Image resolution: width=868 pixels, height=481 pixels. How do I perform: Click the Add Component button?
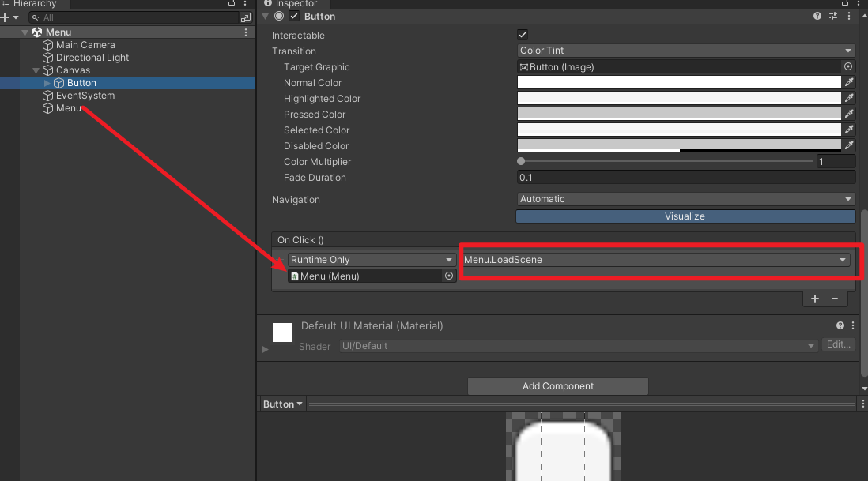(557, 385)
